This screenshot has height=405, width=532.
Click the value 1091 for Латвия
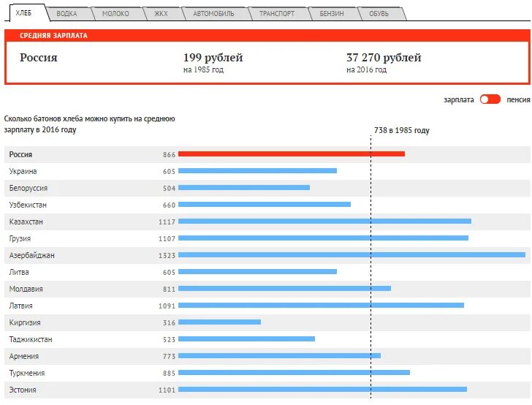[167, 306]
